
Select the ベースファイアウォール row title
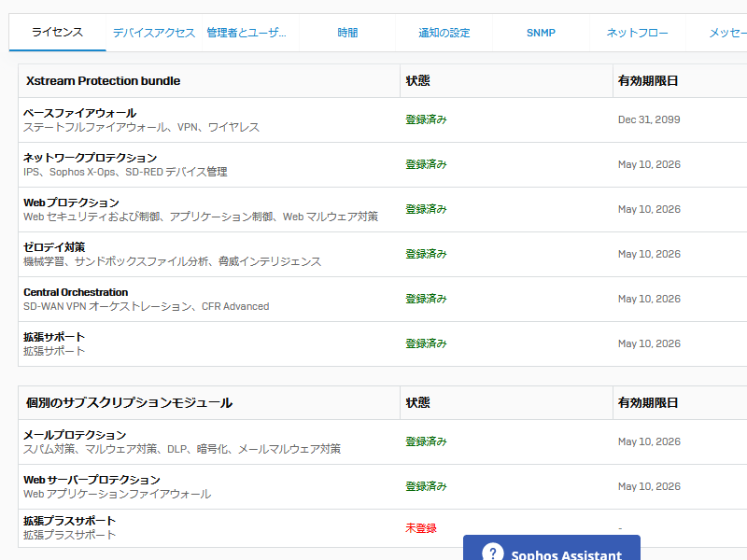click(x=79, y=113)
